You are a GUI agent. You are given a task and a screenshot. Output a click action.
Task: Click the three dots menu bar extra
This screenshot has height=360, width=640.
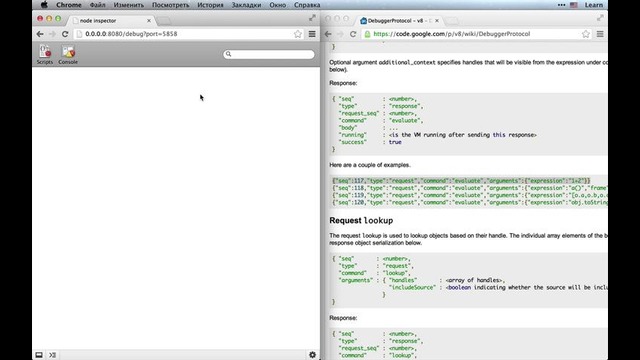(562, 5)
